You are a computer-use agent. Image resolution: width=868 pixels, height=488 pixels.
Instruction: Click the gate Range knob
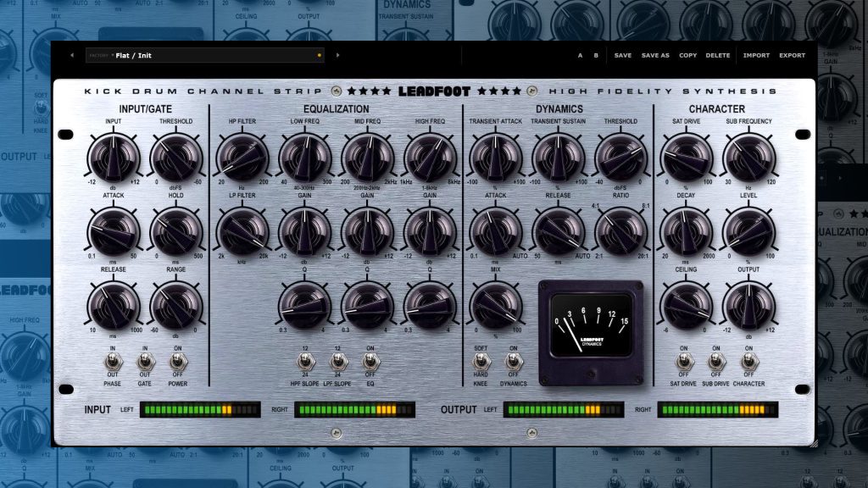176,306
